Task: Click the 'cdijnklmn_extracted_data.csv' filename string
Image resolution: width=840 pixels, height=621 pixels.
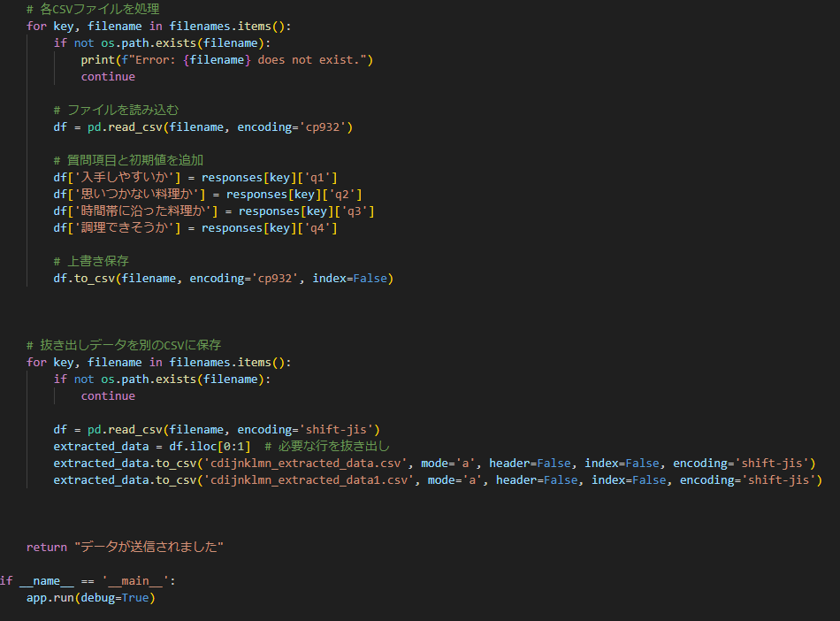Action: click(306, 463)
